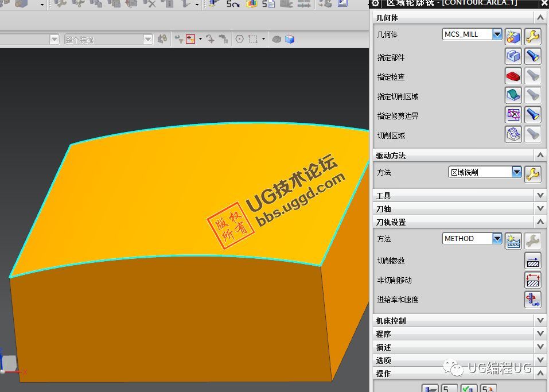Select the specify check geometry icon

(513, 75)
